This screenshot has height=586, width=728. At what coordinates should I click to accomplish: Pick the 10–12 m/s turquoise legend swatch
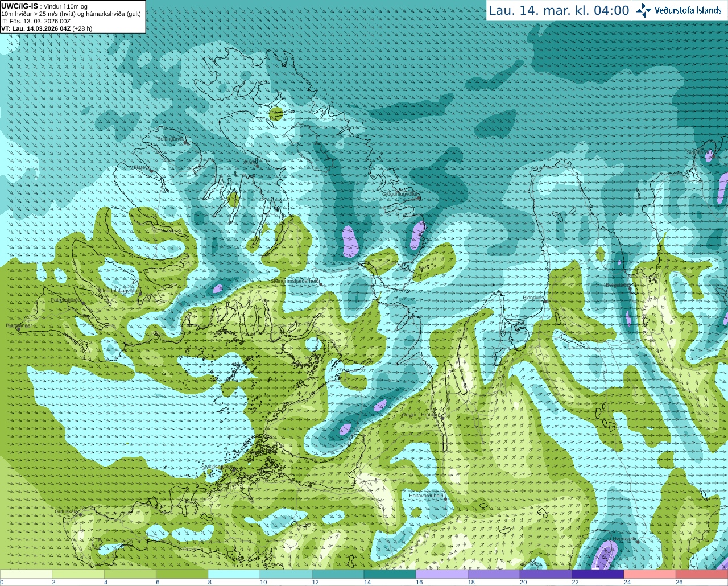click(286, 574)
